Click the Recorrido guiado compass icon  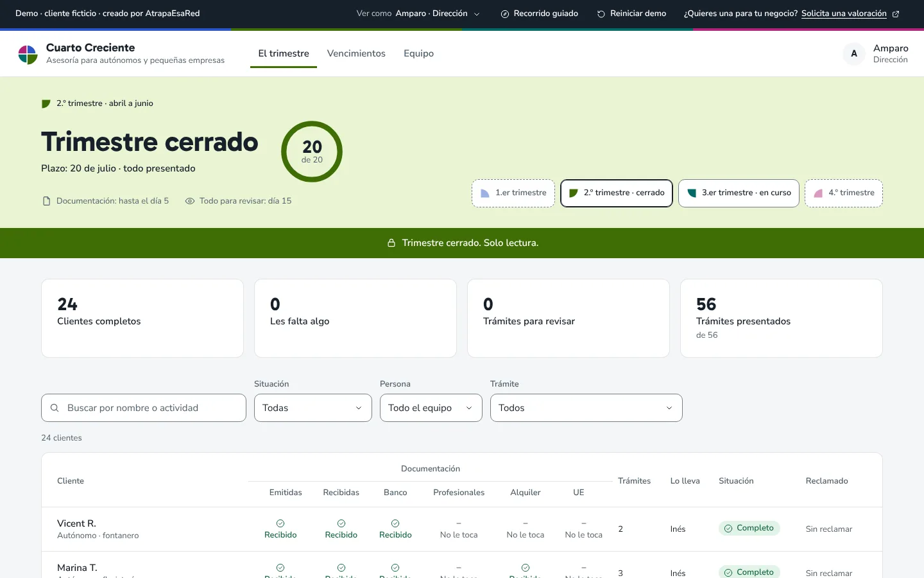click(x=505, y=13)
